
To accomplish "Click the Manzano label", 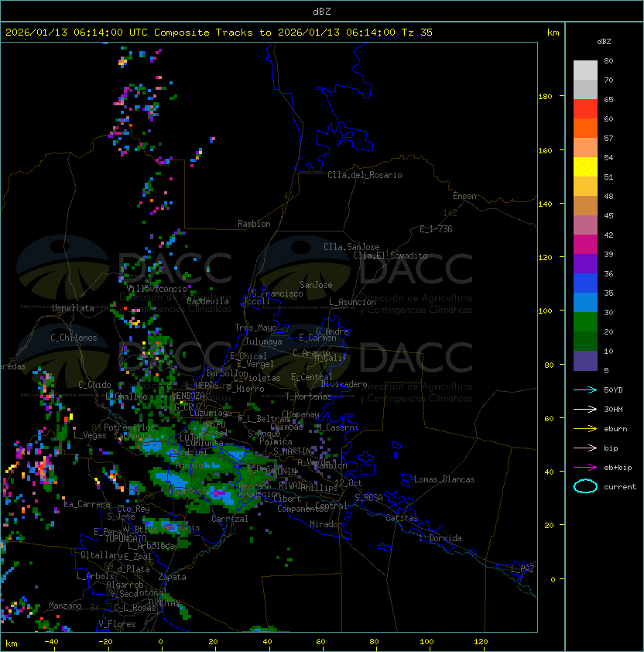I will click(65, 606).
